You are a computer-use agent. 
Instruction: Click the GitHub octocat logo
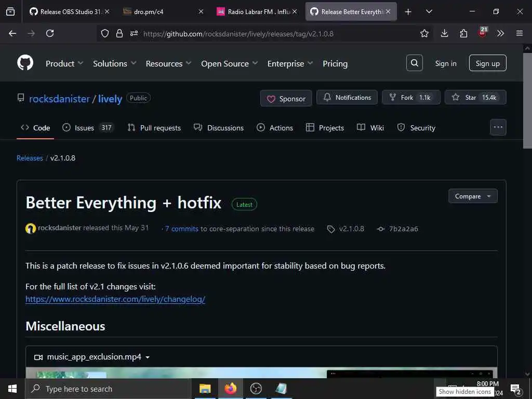(x=25, y=63)
